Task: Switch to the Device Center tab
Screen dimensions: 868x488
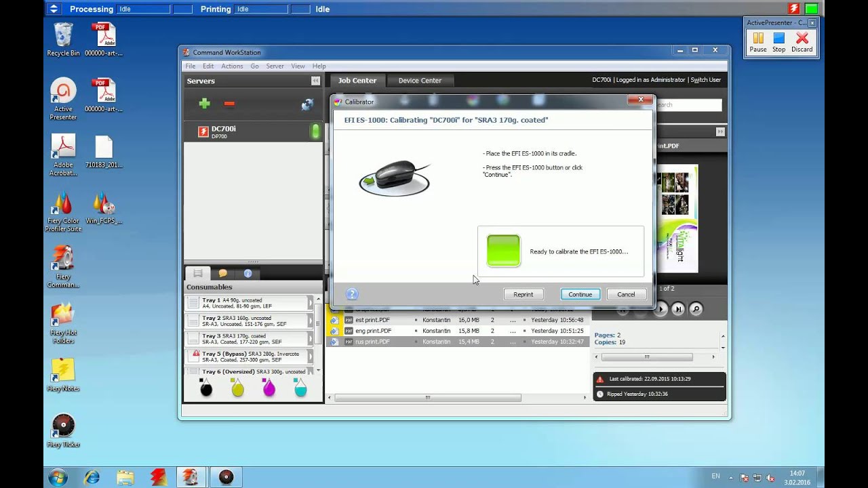Action: (x=420, y=80)
